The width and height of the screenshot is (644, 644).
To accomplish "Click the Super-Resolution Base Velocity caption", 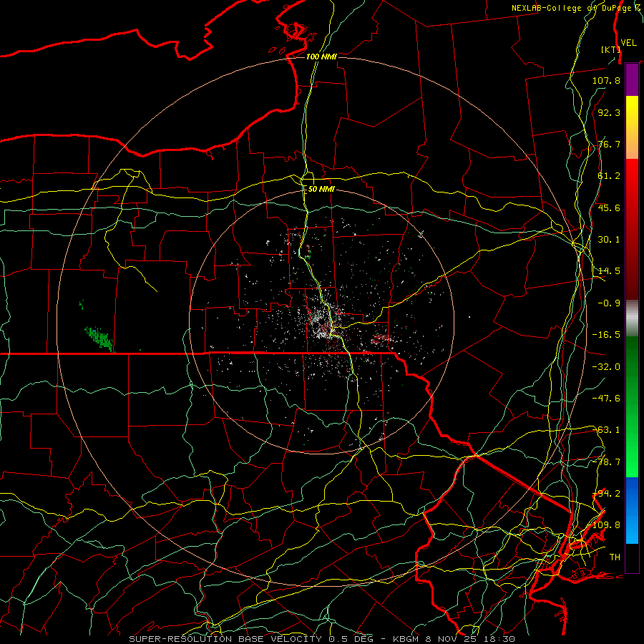I will tap(321, 639).
